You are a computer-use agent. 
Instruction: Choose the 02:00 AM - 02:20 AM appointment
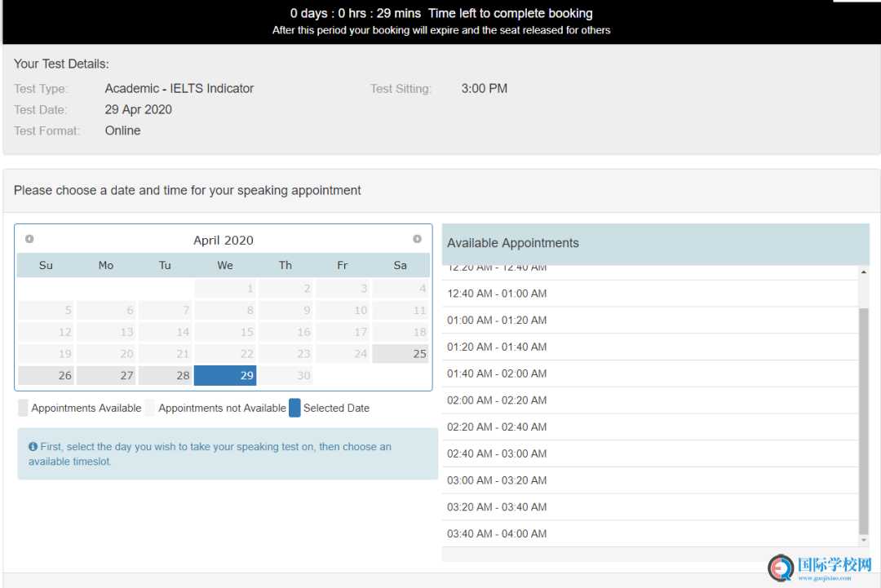(x=650, y=400)
